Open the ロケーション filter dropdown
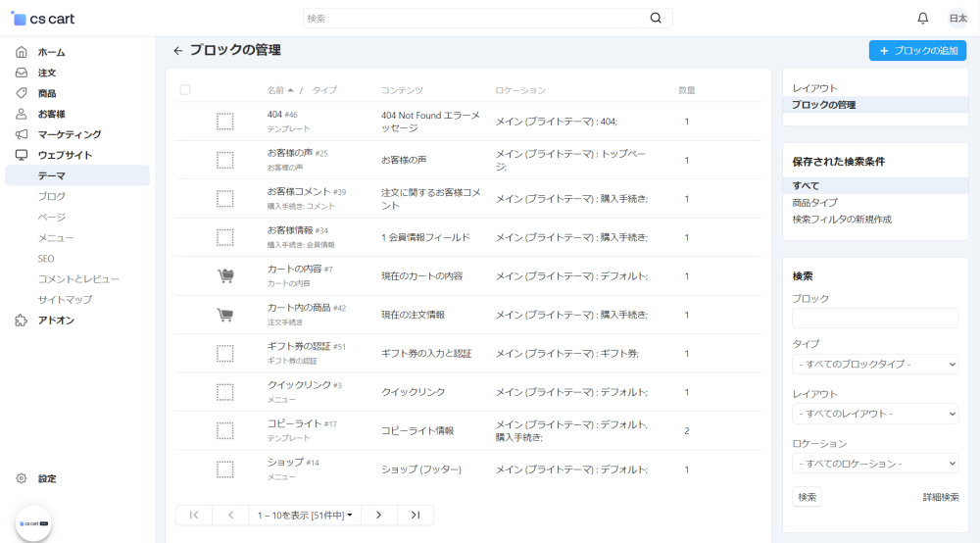 tap(875, 464)
